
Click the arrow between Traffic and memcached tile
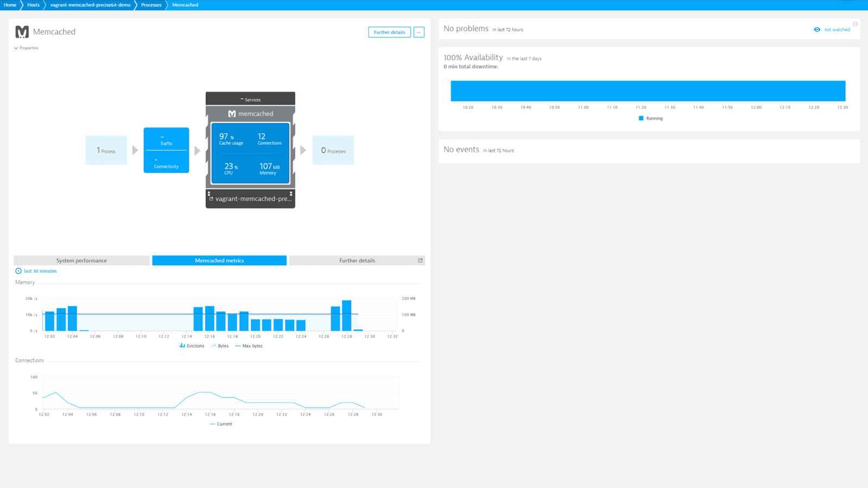pyautogui.click(x=197, y=150)
